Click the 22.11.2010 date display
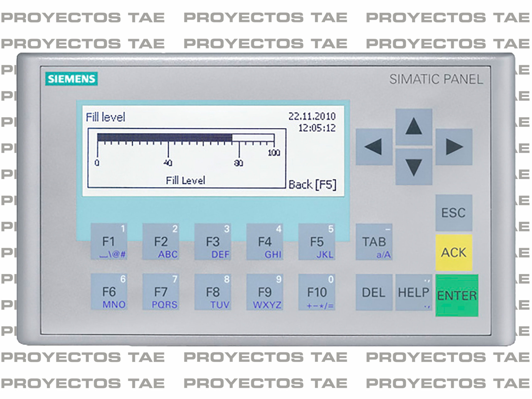 [312, 116]
